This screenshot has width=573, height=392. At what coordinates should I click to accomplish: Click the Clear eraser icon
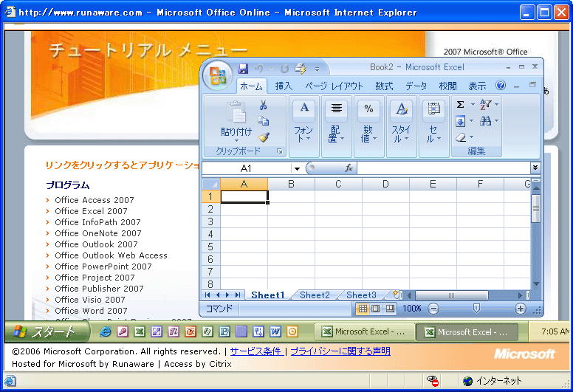point(461,137)
